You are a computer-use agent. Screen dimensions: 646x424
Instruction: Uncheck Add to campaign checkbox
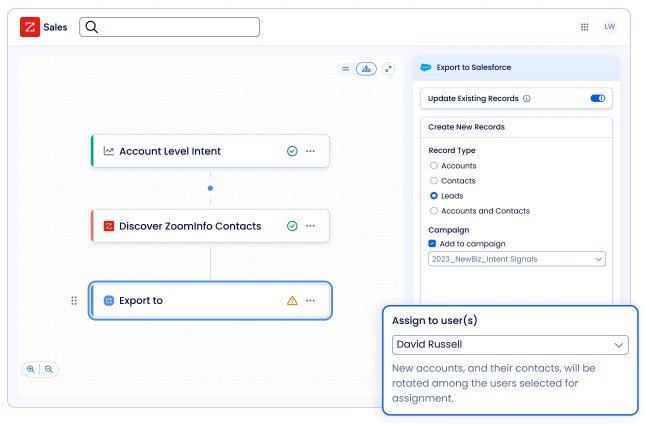432,244
